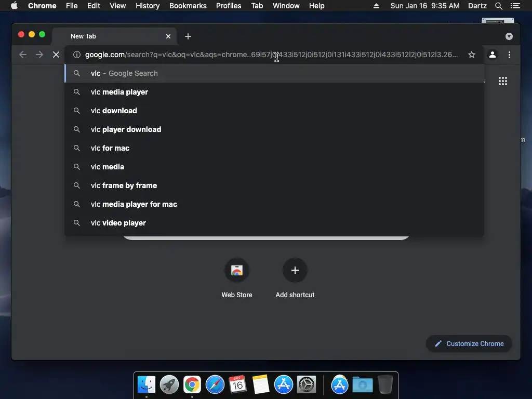Image resolution: width=532 pixels, height=399 pixels.
Task: Select 'vlc frame by frame' suggestion
Action: click(274, 185)
